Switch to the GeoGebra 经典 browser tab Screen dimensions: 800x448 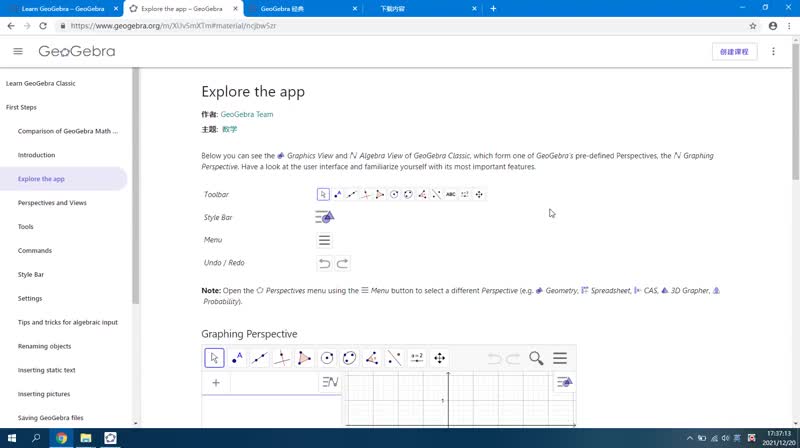coord(302,9)
